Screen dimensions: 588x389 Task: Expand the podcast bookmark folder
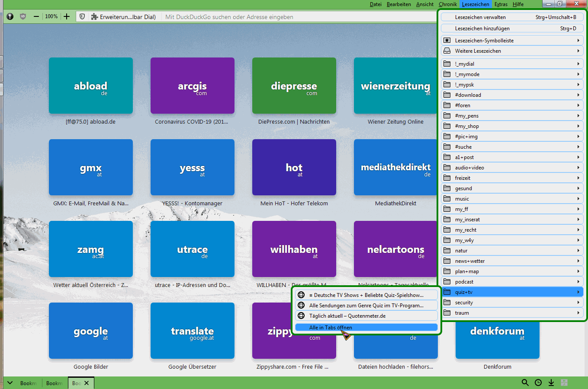512,282
